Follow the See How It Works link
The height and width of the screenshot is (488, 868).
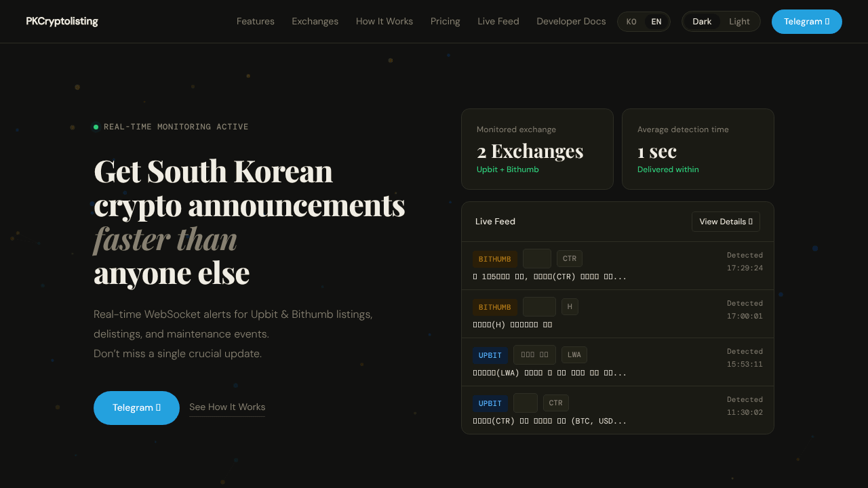coord(227,407)
